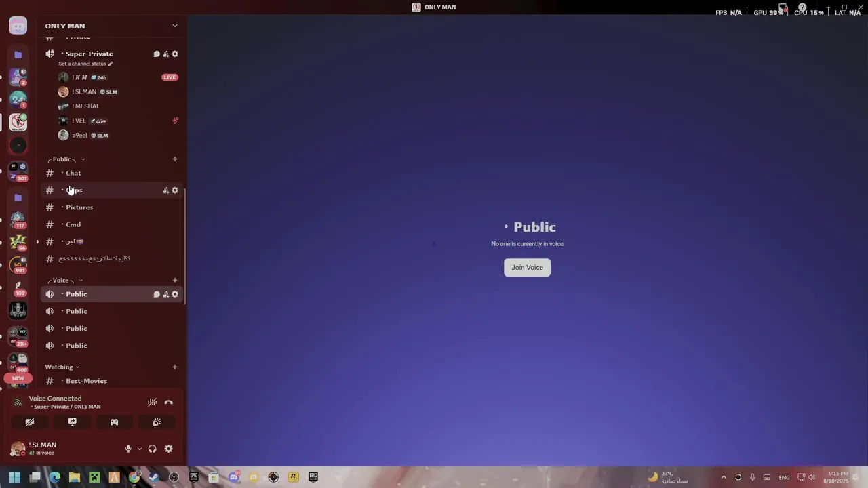Jump to NEW unread servers indicator

[18, 378]
